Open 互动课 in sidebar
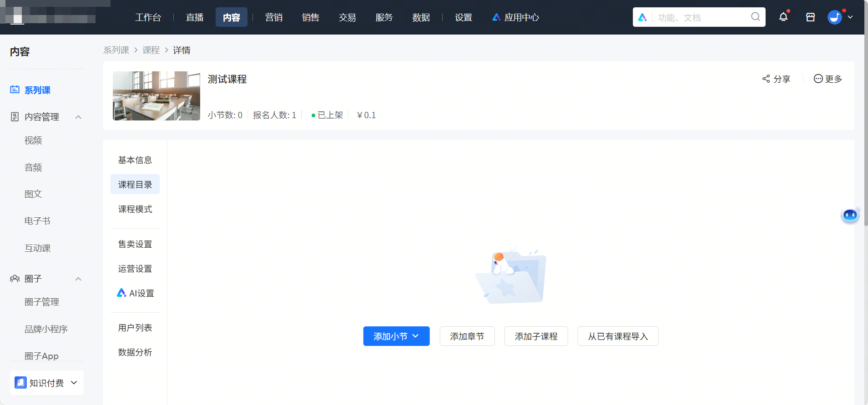 37,248
